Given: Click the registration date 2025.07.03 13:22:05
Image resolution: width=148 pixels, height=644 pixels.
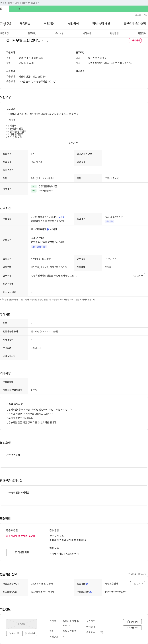Looking at the screenshot, I should (42, 584).
